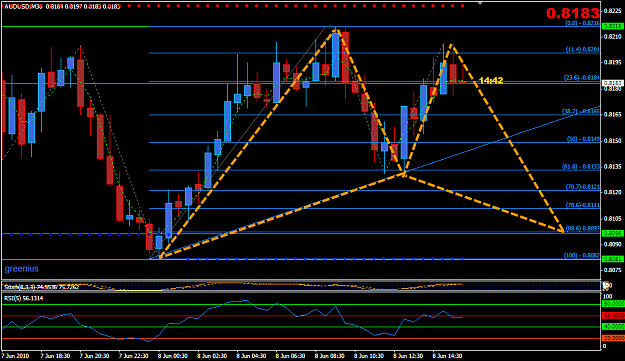
Task: Click the 7 Jun 22:30 time label
Action: click(x=134, y=355)
